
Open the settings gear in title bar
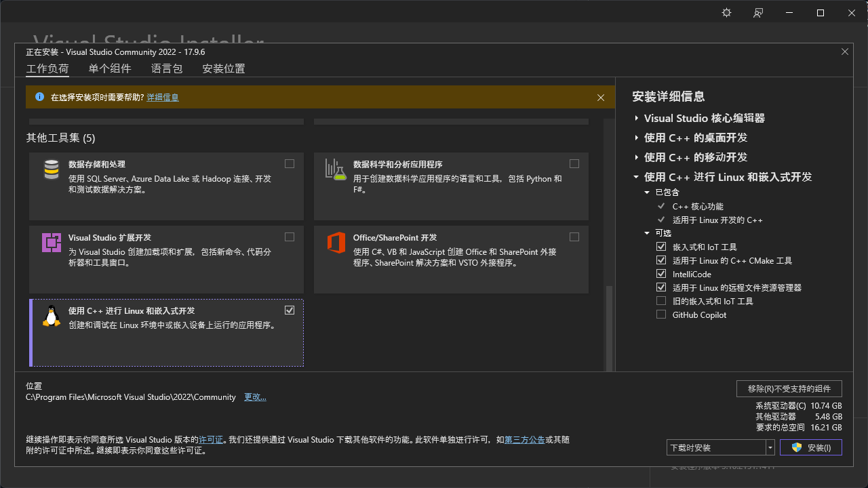(x=726, y=13)
